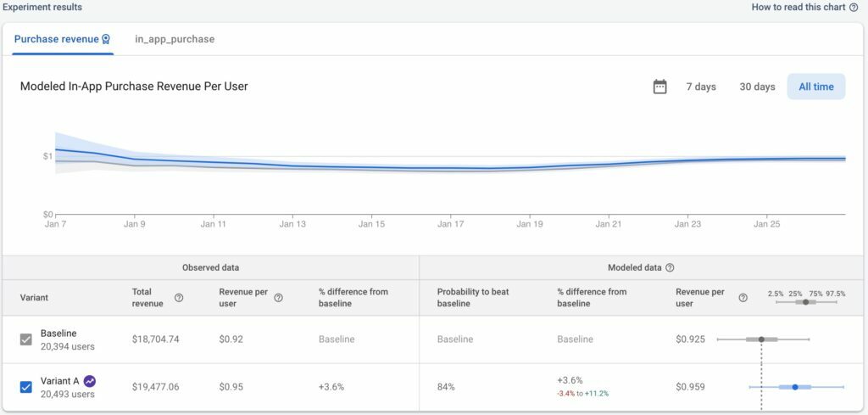
Task: Click the modeled revenue value $0.959
Action: [690, 387]
